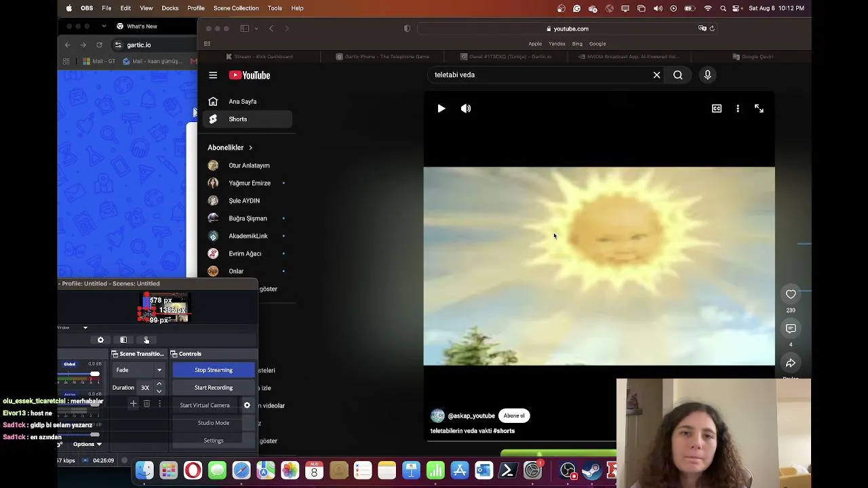
Task: Click the Stop Streaming button in OBS
Action: 214,370
